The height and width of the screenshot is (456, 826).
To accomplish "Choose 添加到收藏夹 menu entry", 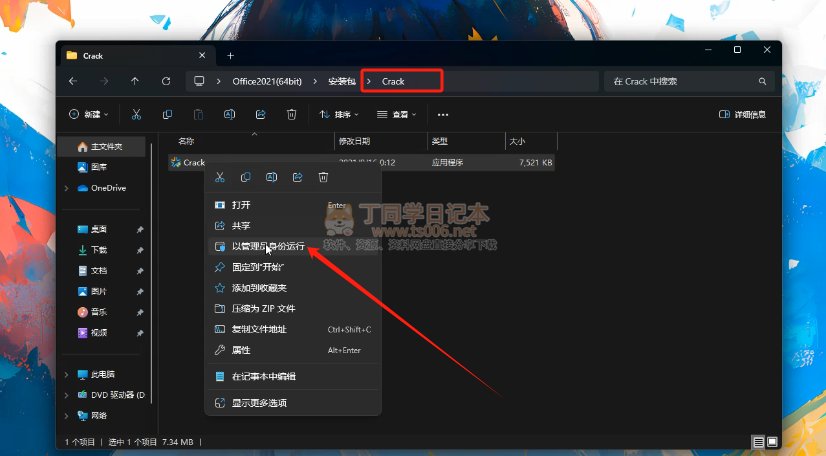I will point(292,288).
